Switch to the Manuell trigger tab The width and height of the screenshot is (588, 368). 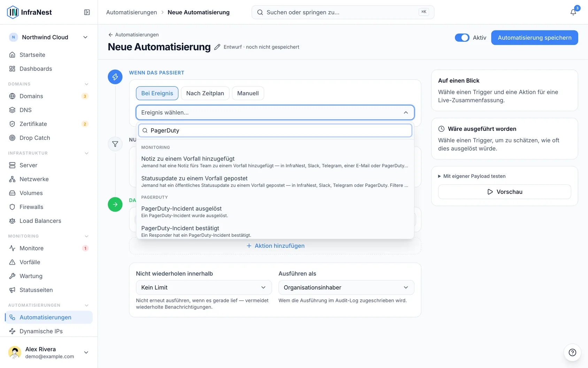pyautogui.click(x=248, y=93)
